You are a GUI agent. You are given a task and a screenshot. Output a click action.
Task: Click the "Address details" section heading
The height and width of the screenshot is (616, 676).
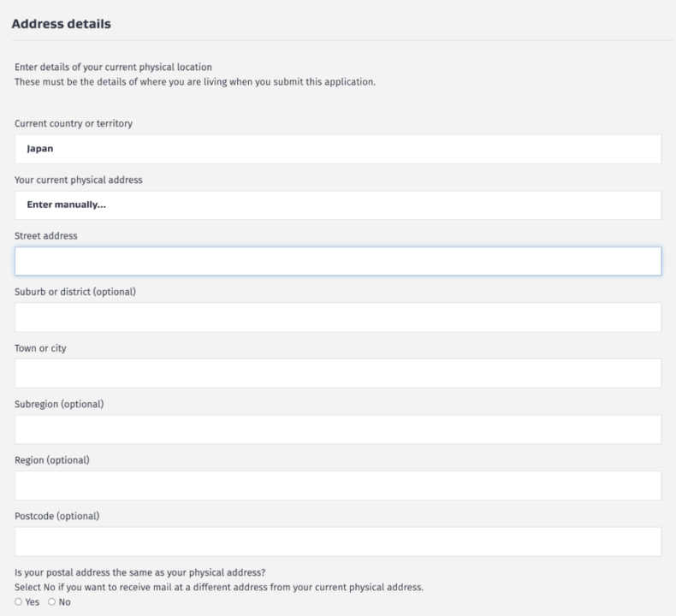tap(63, 22)
